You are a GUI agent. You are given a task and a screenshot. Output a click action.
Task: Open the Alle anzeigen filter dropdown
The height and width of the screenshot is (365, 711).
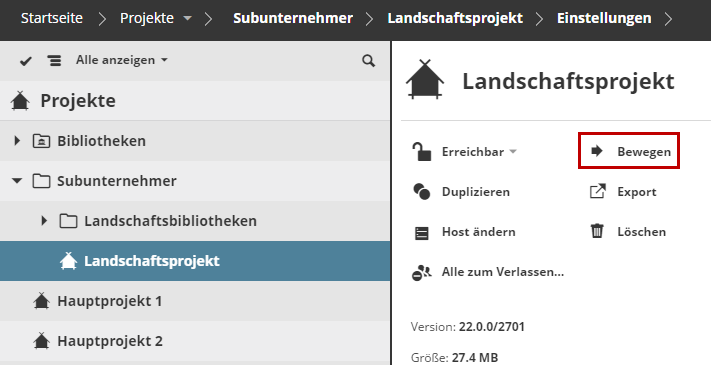click(x=122, y=60)
